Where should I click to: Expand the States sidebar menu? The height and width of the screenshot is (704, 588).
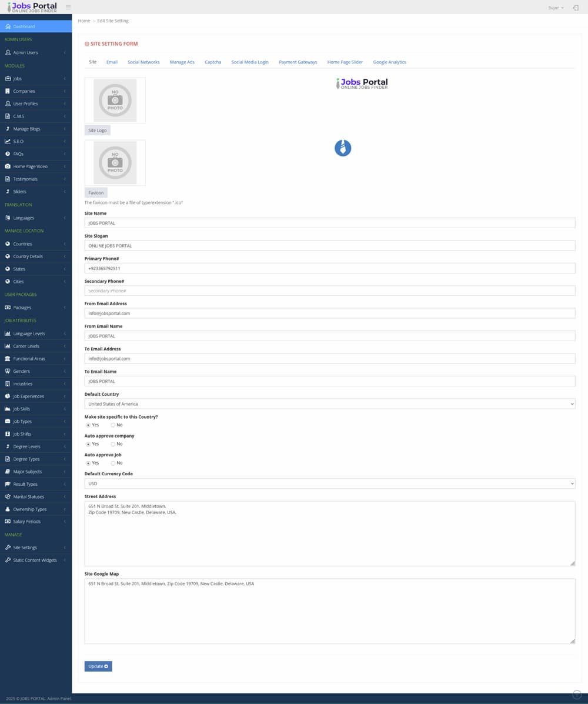36,269
